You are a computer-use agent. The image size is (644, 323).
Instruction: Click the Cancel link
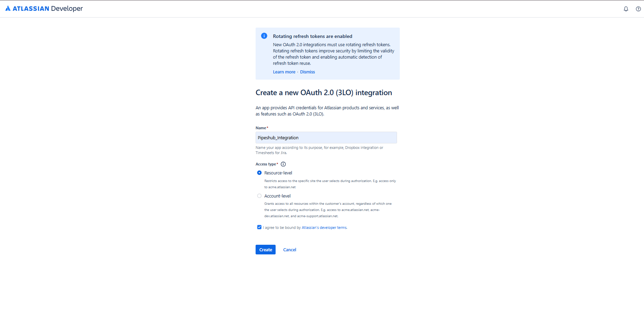click(x=290, y=250)
